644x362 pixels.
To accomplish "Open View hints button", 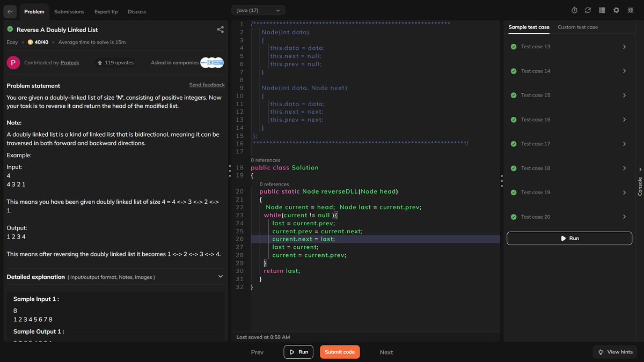I will [x=615, y=352].
